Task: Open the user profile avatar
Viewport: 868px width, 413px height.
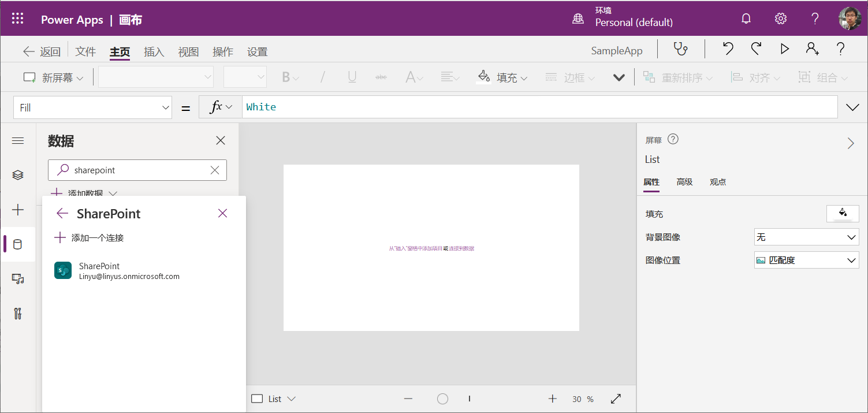Action: 850,18
